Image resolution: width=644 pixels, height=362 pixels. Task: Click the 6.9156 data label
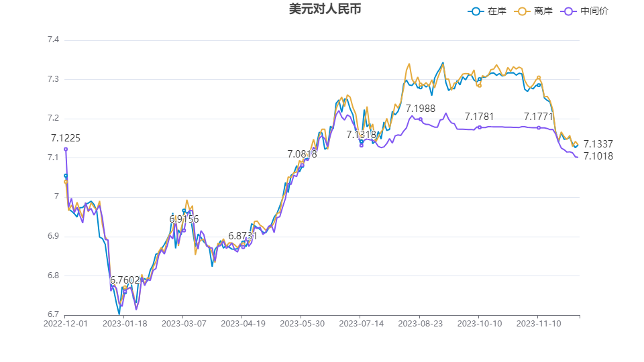point(184,219)
